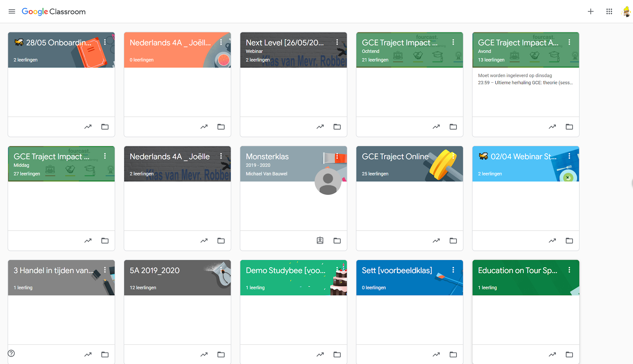
Task: Click '25 leerlingen' on GCE Traject Online card
Action: 375,174
